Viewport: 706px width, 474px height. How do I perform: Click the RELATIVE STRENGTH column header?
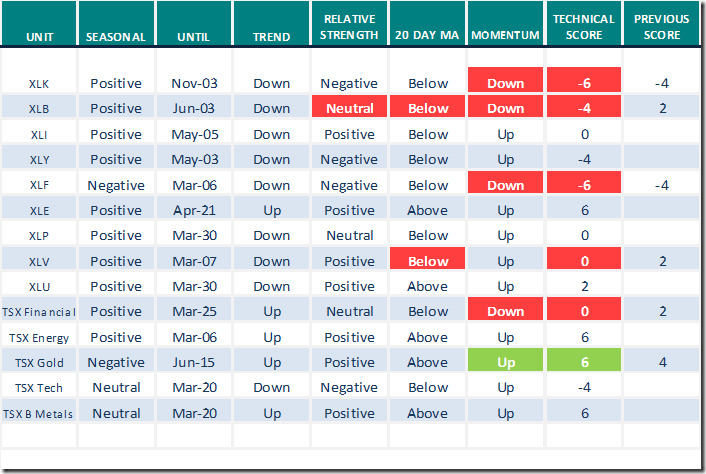pos(350,27)
